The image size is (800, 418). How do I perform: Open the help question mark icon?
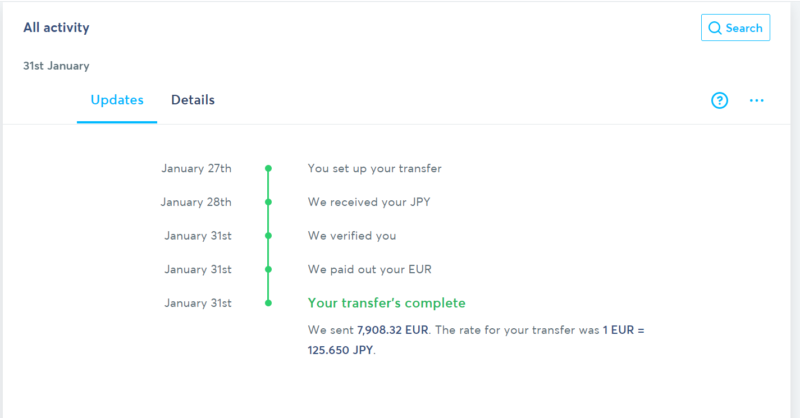719,101
